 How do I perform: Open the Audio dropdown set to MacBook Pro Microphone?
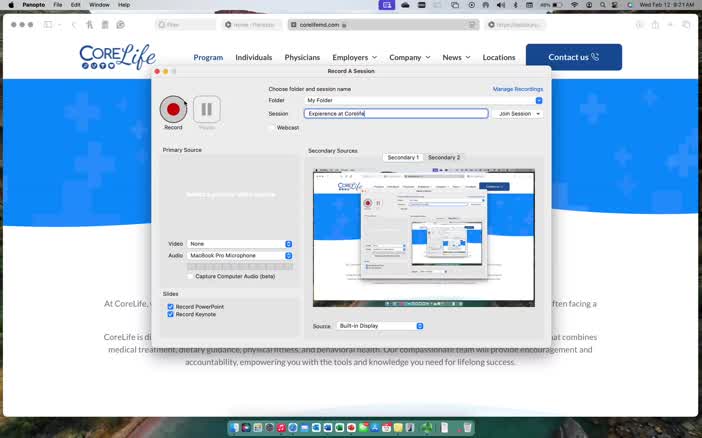tap(240, 255)
